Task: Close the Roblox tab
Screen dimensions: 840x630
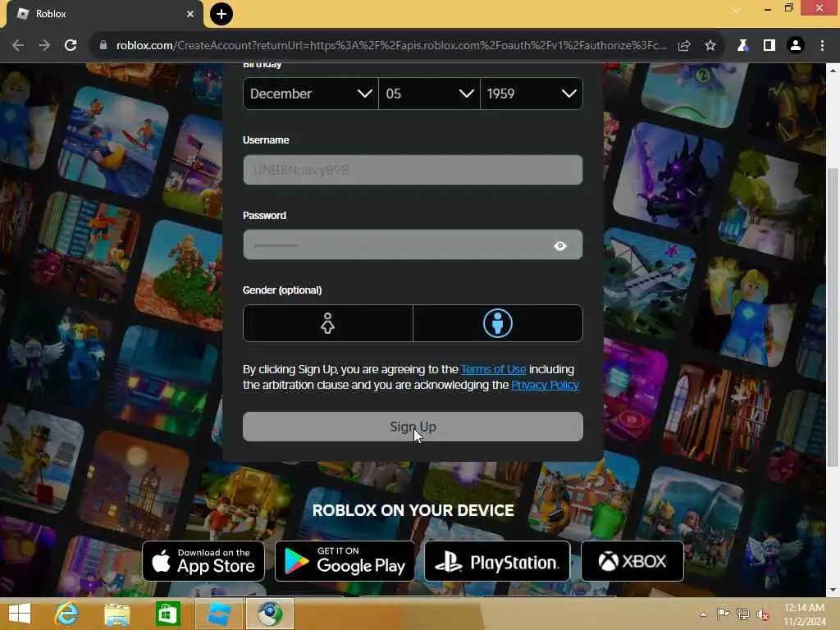Action: (x=190, y=14)
